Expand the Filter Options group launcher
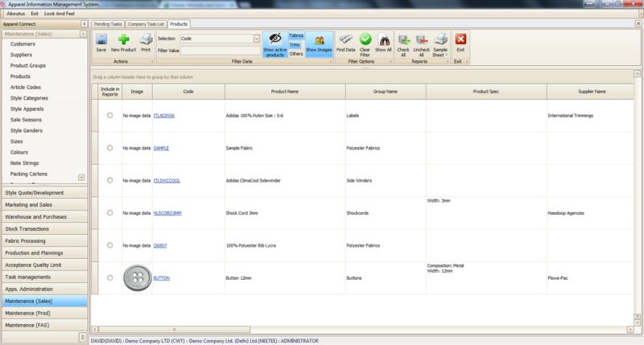Viewport: 644px width, 345px height. coord(390,62)
